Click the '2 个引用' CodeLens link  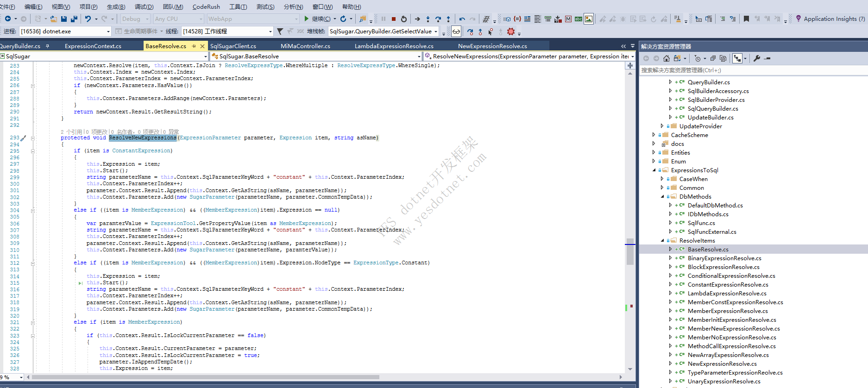71,132
